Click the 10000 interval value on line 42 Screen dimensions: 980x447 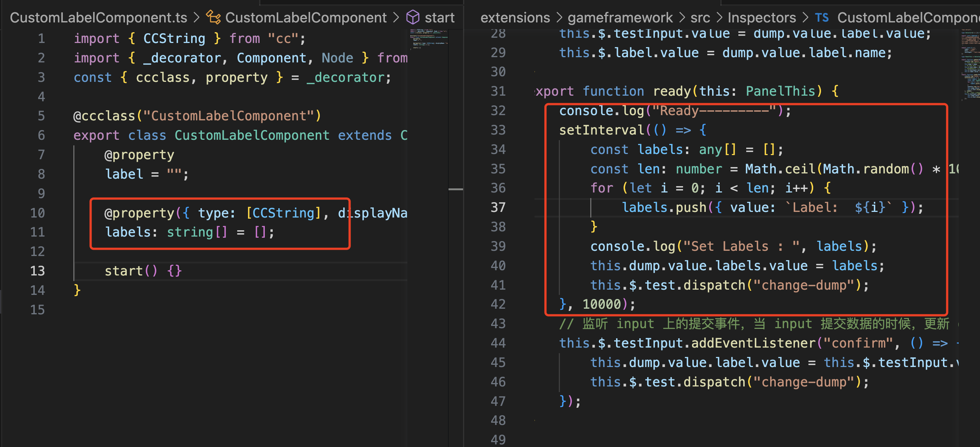[601, 304]
